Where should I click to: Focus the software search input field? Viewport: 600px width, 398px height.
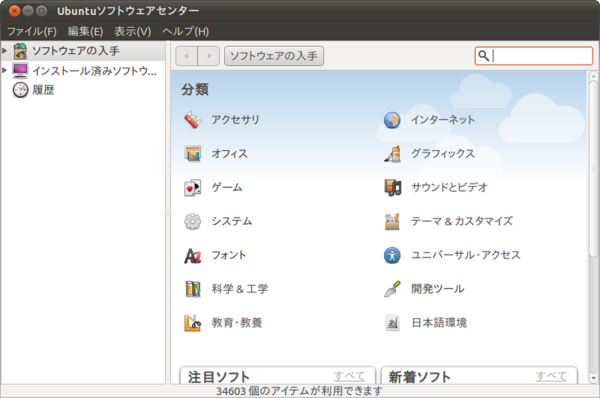click(x=534, y=56)
